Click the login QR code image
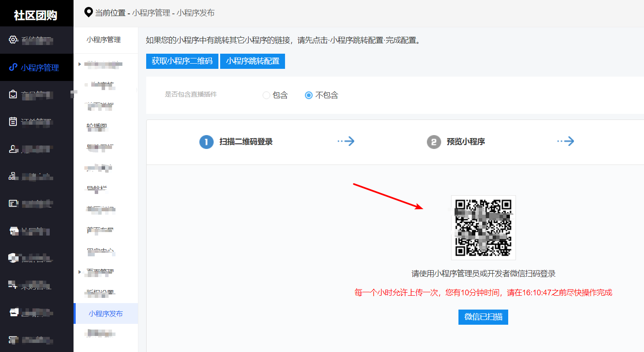Image resolution: width=644 pixels, height=352 pixels. pyautogui.click(x=484, y=228)
